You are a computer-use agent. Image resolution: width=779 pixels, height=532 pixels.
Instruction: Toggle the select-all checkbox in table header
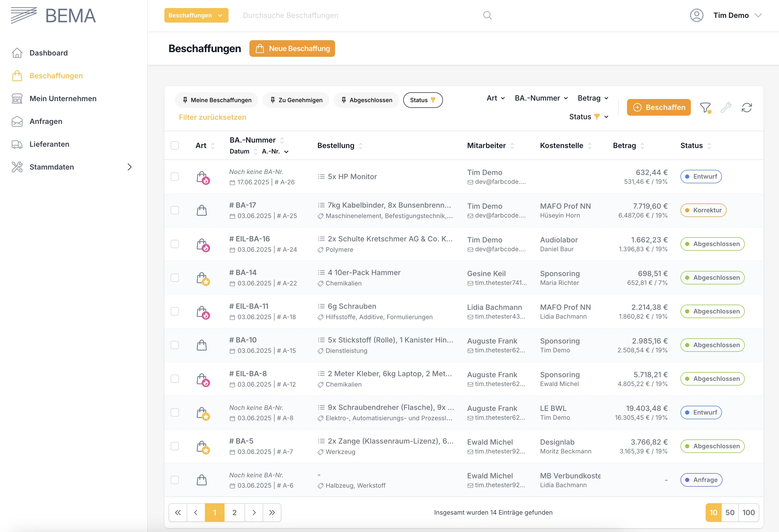[175, 145]
